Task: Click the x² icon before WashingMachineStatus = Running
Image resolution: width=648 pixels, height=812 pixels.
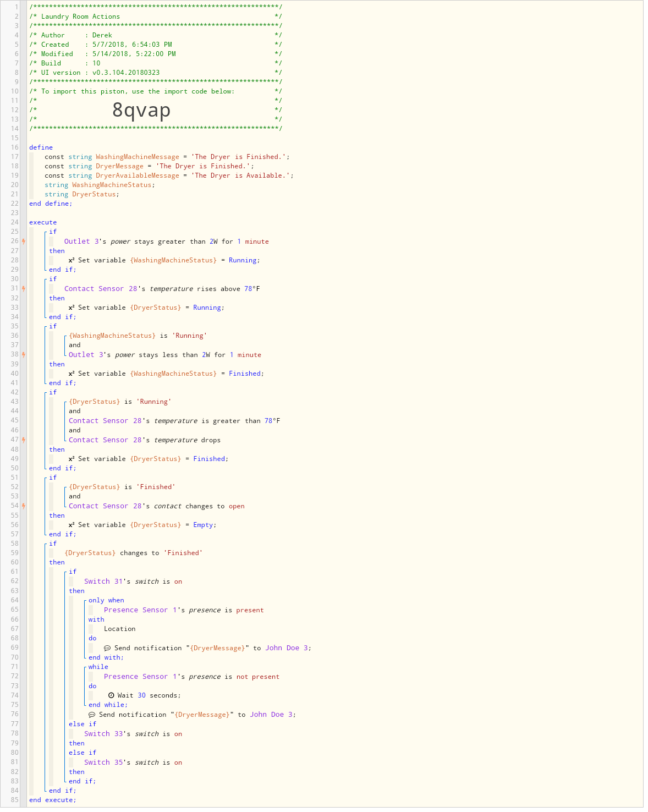Action: coord(72,260)
